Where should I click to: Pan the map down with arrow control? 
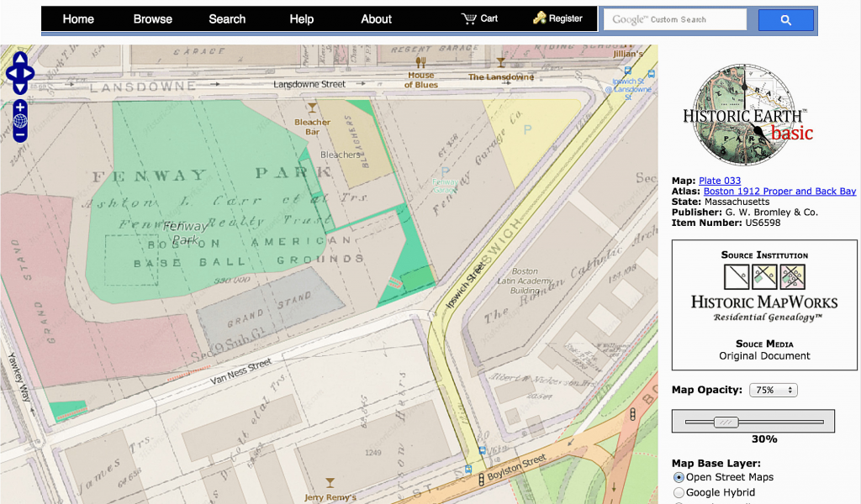[20, 87]
